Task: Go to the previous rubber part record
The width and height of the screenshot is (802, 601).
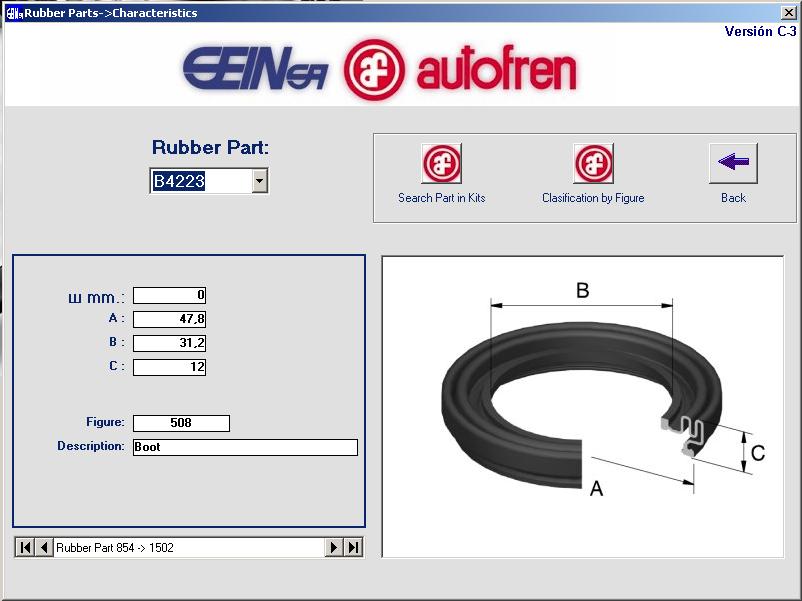Action: pos(44,547)
